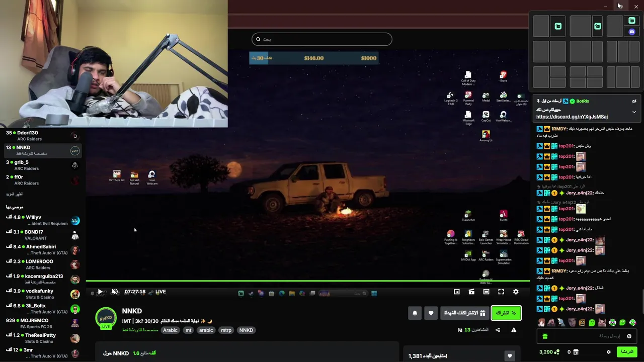The width and height of the screenshot is (644, 362).
Task: Unmute the stream volume icon
Action: pos(115,292)
